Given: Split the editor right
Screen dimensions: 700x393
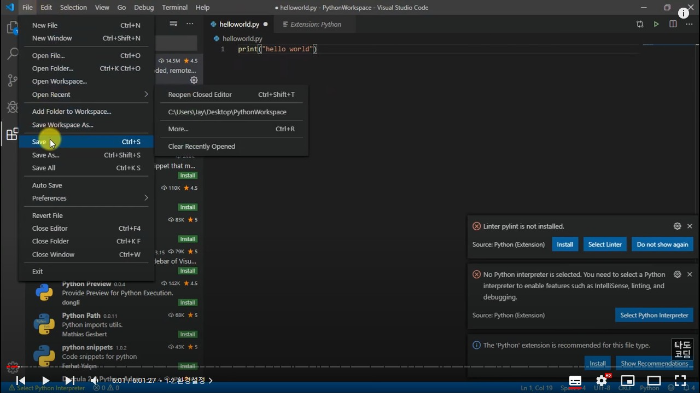Looking at the screenshot, I should pyautogui.click(x=673, y=24).
